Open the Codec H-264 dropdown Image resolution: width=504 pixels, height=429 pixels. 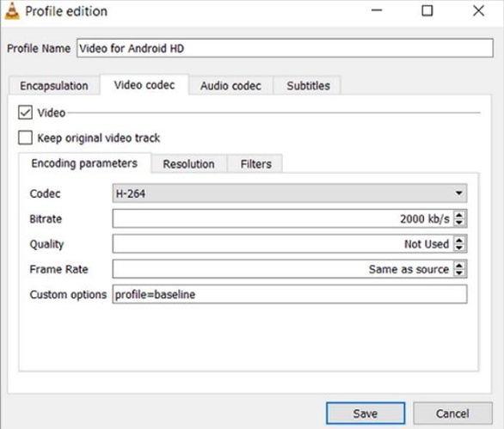tap(290, 193)
